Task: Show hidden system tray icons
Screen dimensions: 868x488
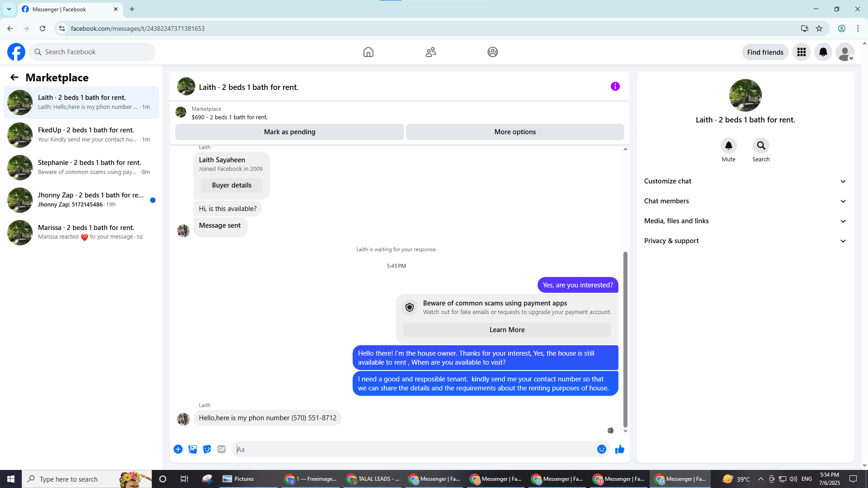Action: click(x=760, y=479)
